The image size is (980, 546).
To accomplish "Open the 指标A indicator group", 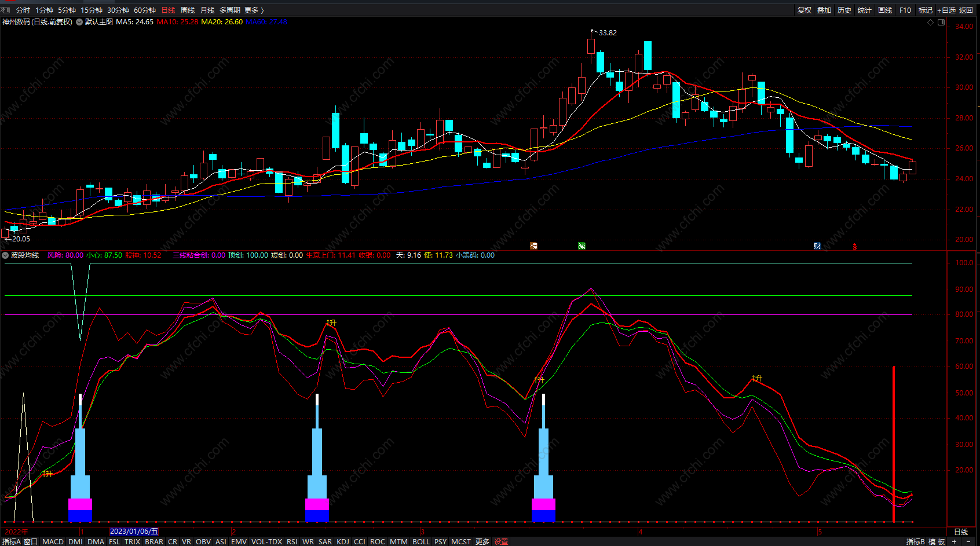I will [11, 542].
